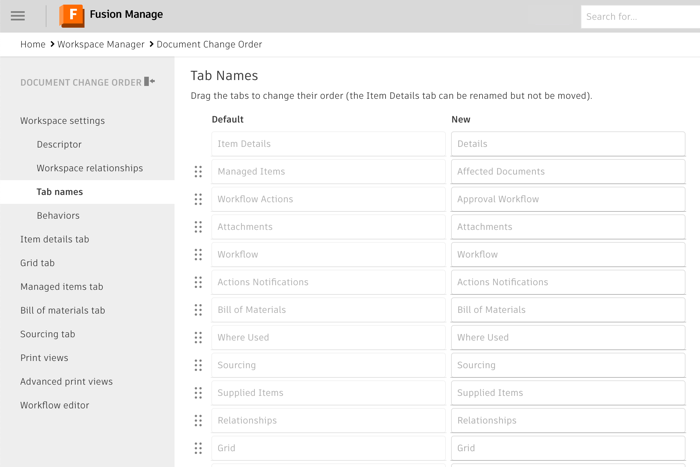The image size is (700, 467).
Task: Open Item details tab settings
Action: click(54, 239)
